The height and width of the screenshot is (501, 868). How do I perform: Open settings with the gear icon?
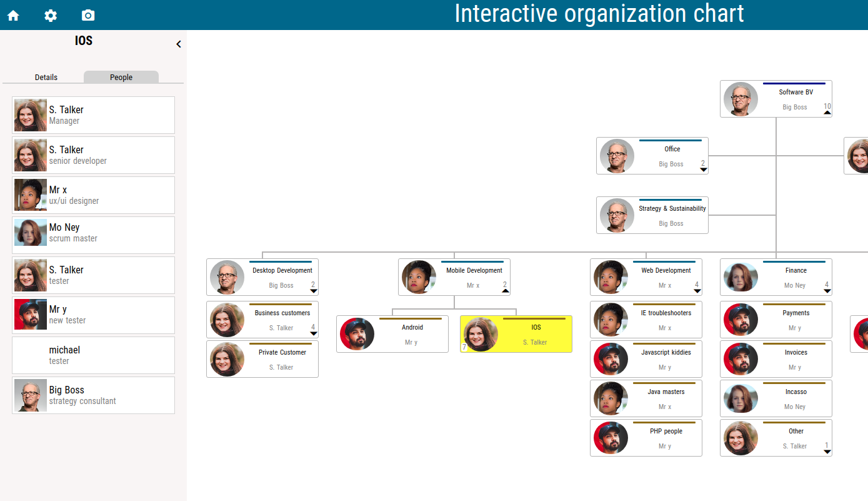[x=51, y=16]
